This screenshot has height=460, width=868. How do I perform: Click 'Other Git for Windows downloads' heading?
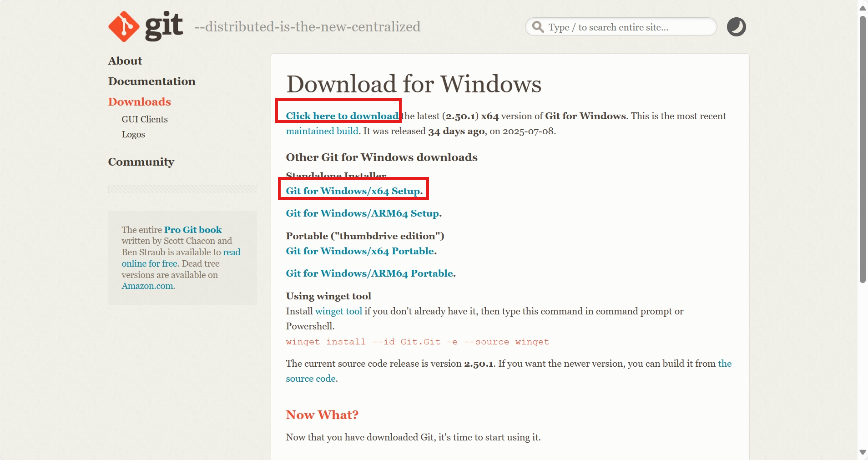[381, 157]
